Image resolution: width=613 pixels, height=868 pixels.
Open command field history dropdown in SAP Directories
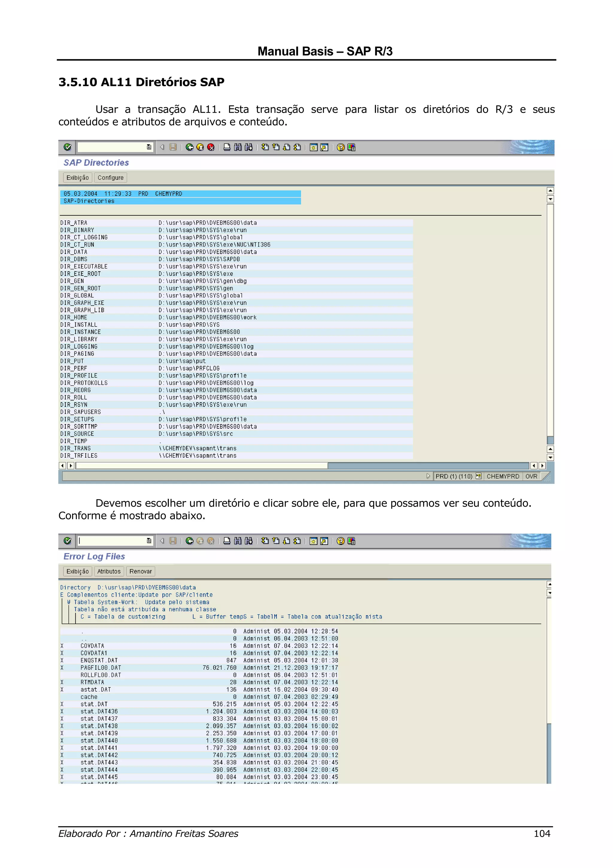(x=149, y=147)
